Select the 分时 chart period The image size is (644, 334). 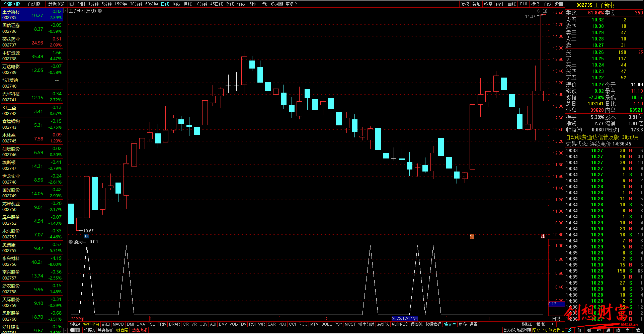81,4
